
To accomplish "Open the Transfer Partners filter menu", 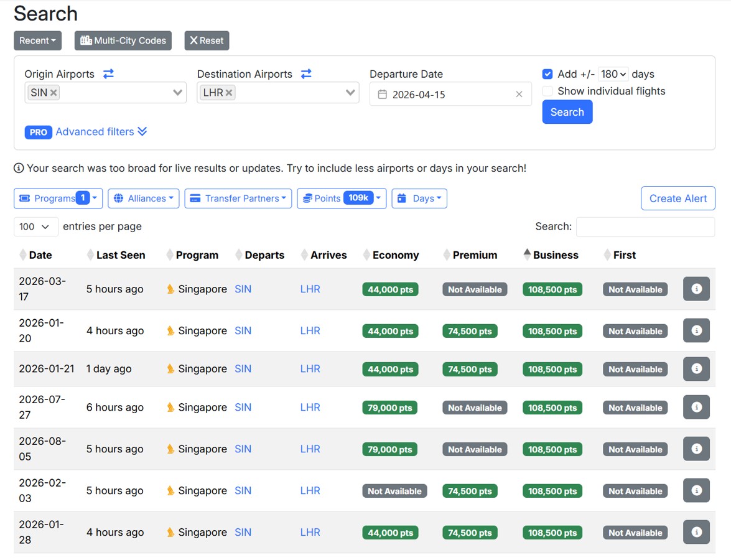I will pyautogui.click(x=238, y=198).
